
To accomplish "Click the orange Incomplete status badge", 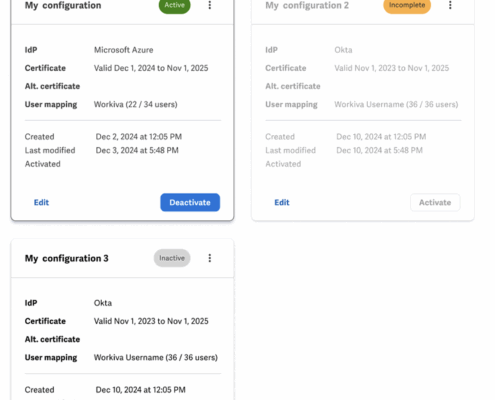I will (x=407, y=5).
